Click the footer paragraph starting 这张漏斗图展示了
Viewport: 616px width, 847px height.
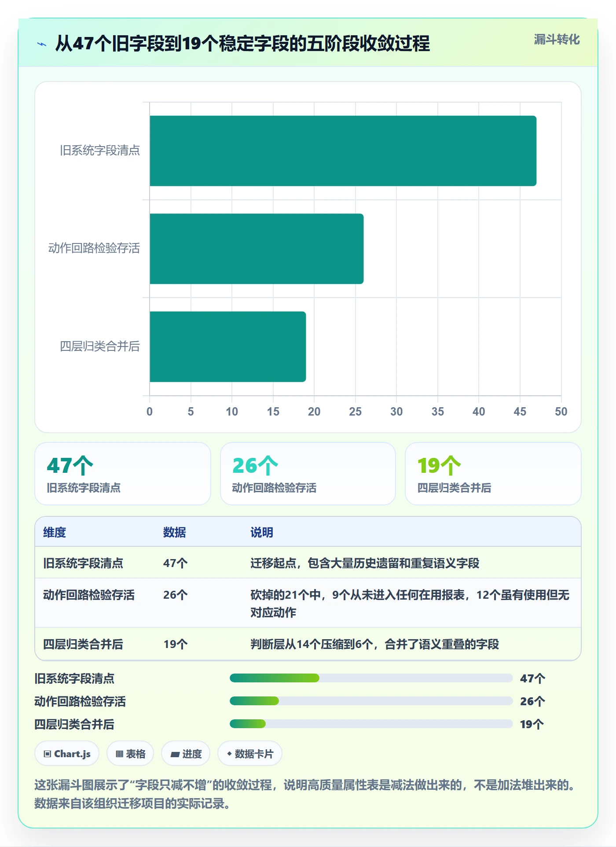[x=306, y=794]
